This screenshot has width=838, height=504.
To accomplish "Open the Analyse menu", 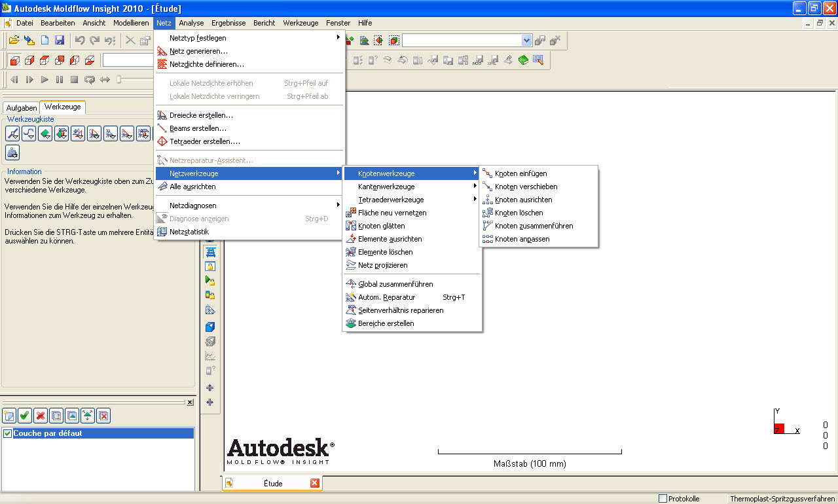I will coord(191,23).
